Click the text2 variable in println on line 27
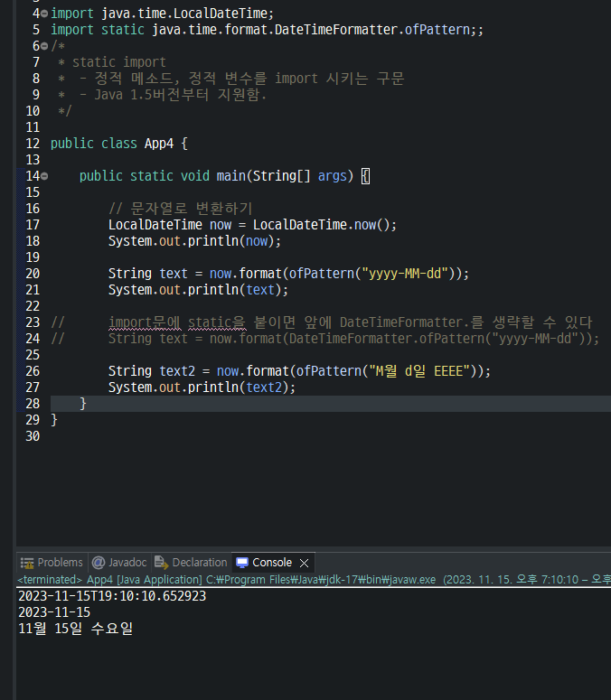Image resolution: width=611 pixels, height=700 pixels. (265, 387)
